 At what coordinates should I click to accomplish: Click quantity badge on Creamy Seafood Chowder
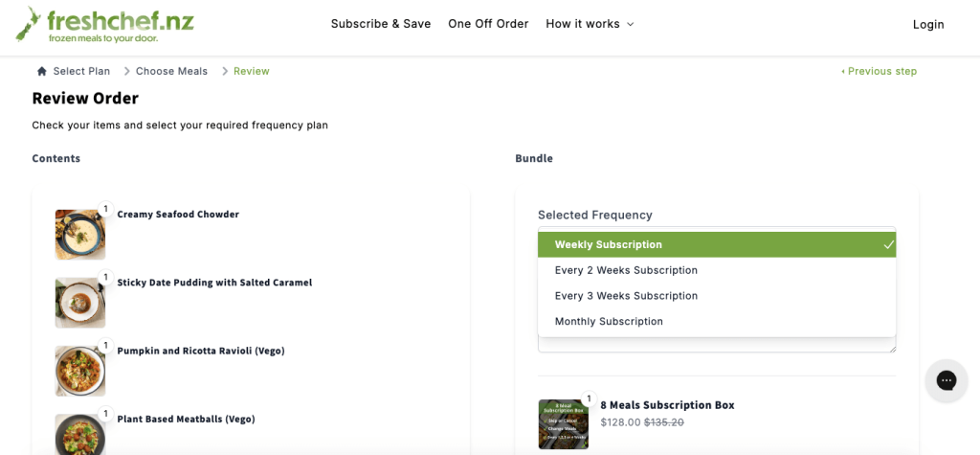105,209
